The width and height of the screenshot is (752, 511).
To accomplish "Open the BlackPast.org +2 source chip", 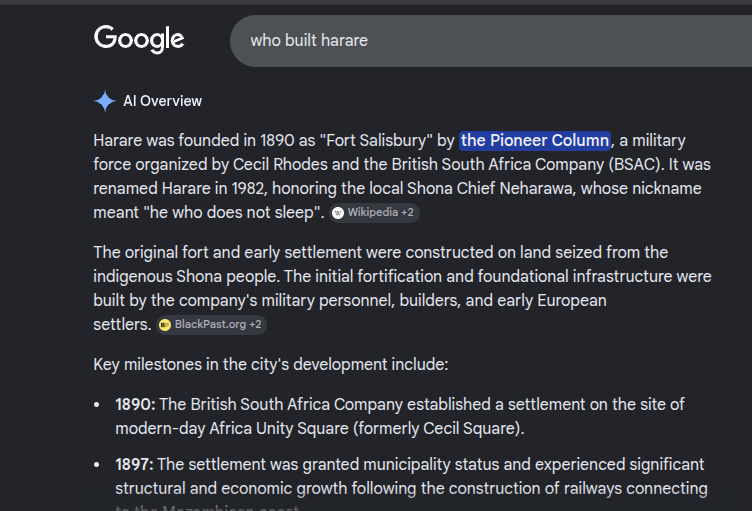I will (x=212, y=325).
